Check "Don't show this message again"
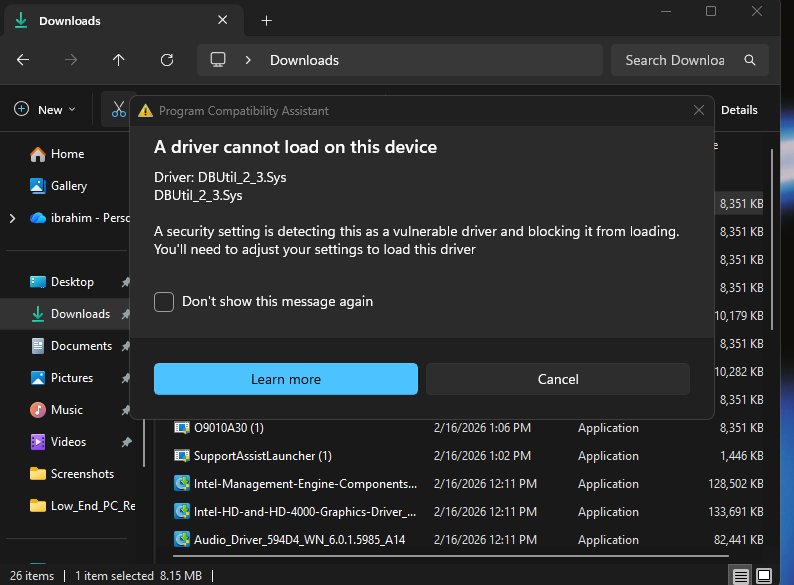This screenshot has height=585, width=794. [x=164, y=301]
